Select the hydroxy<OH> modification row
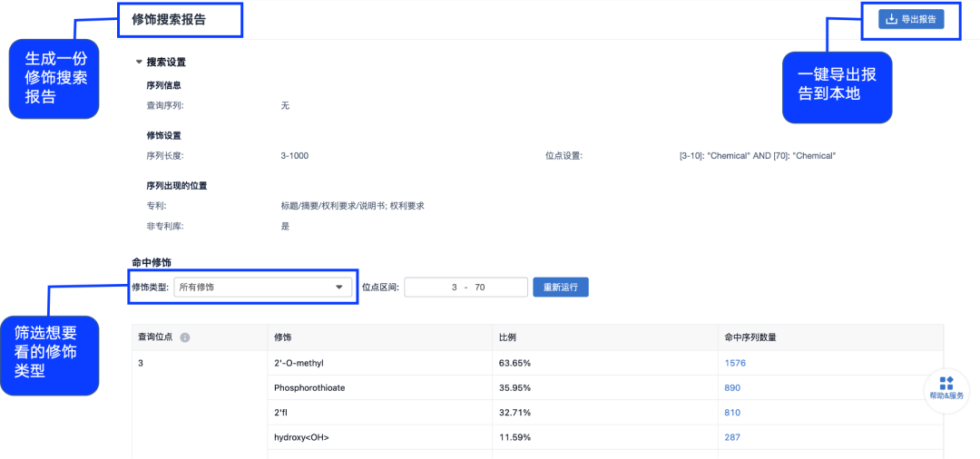Screen dimensions: 980x459 (x=301, y=437)
